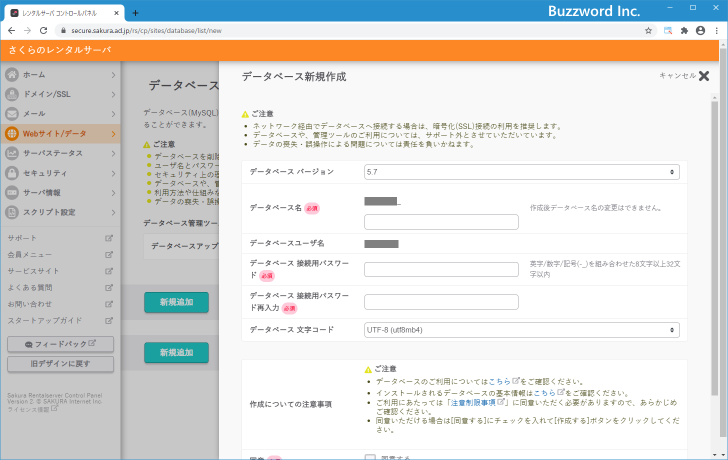Open こちら link for データベースの基本情報
Screen dimensions: 728x460
[545, 393]
